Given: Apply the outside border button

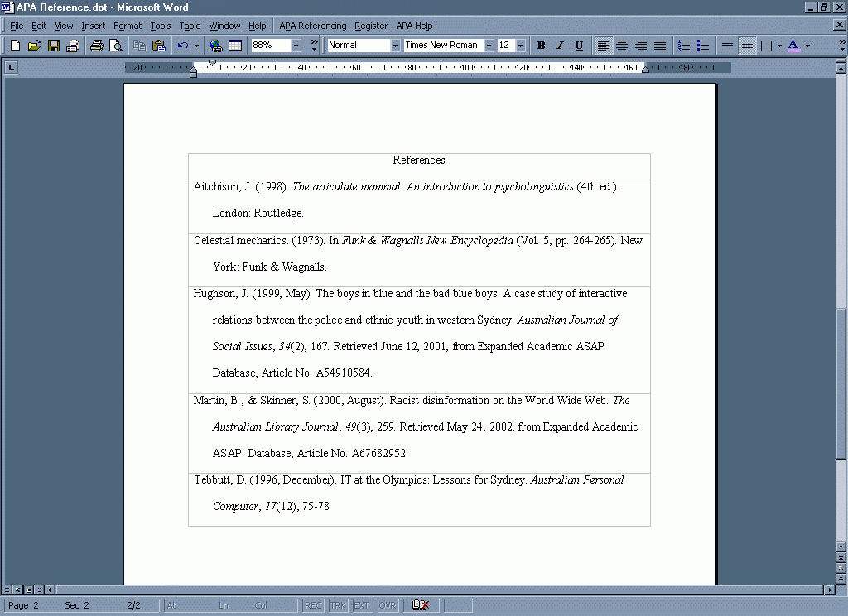Looking at the screenshot, I should 766,46.
